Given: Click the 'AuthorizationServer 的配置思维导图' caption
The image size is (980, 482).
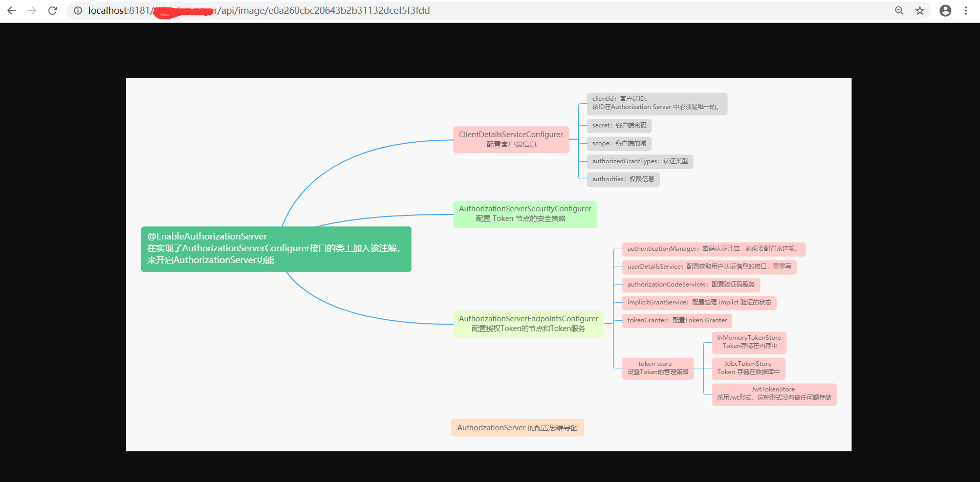Looking at the screenshot, I should point(517,428).
